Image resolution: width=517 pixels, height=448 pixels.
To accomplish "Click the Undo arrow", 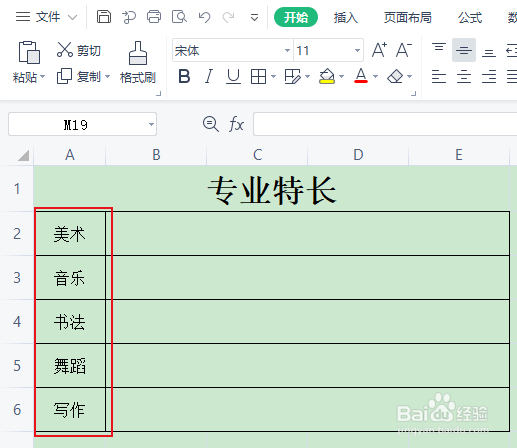I will (204, 17).
